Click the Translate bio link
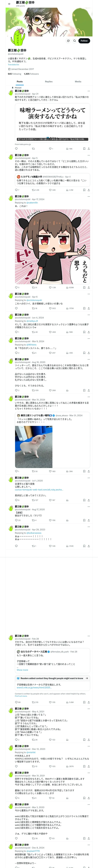 click(14, 65)
